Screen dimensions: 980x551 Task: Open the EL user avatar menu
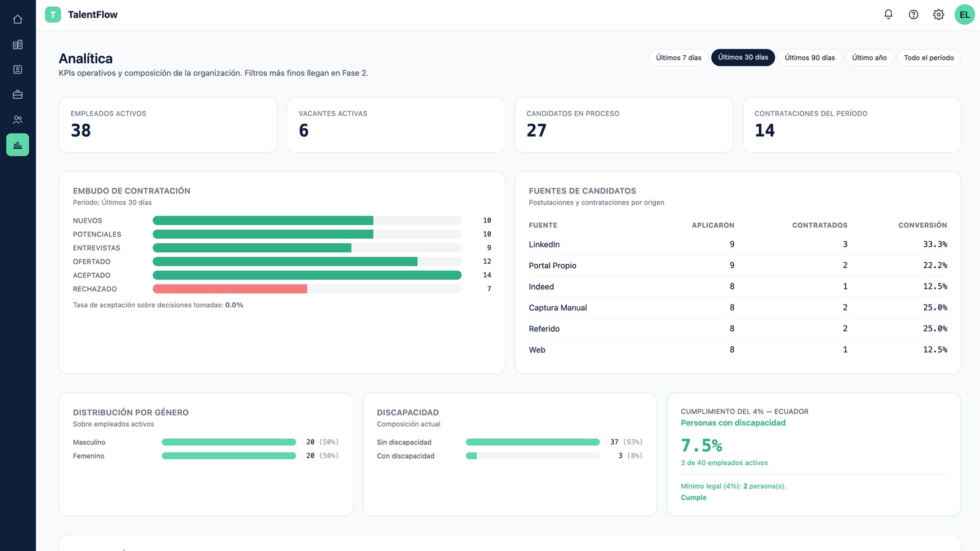pyautogui.click(x=965, y=15)
